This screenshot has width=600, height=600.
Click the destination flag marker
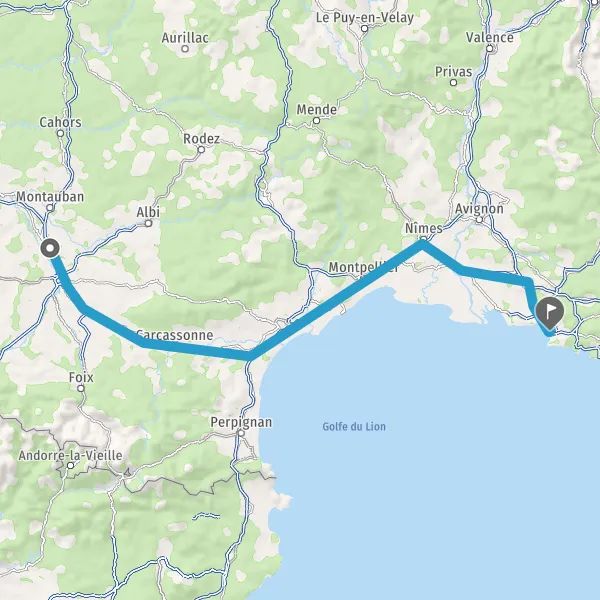tap(549, 313)
